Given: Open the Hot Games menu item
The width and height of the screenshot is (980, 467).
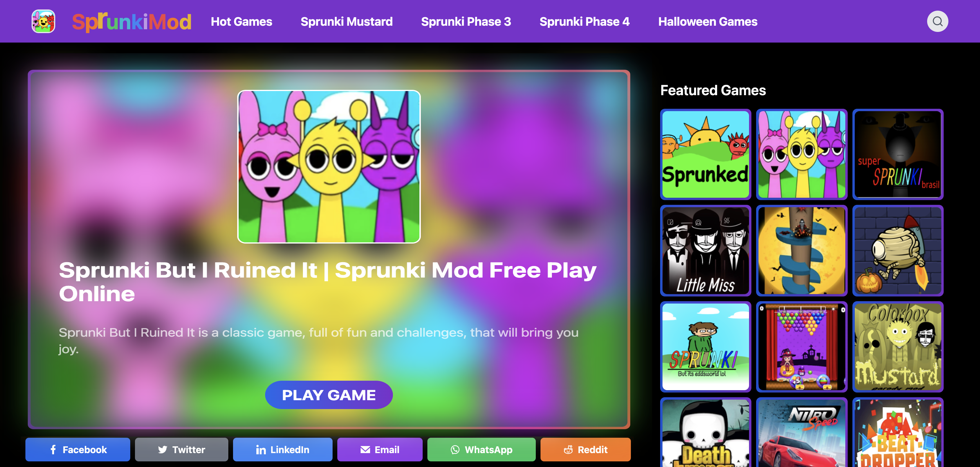Looking at the screenshot, I should tap(242, 22).
